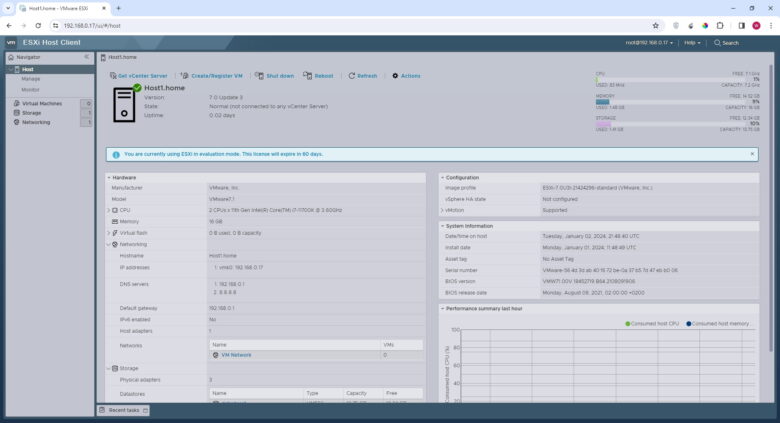
Task: Expand the vMotion row chevron
Action: pyautogui.click(x=442, y=211)
